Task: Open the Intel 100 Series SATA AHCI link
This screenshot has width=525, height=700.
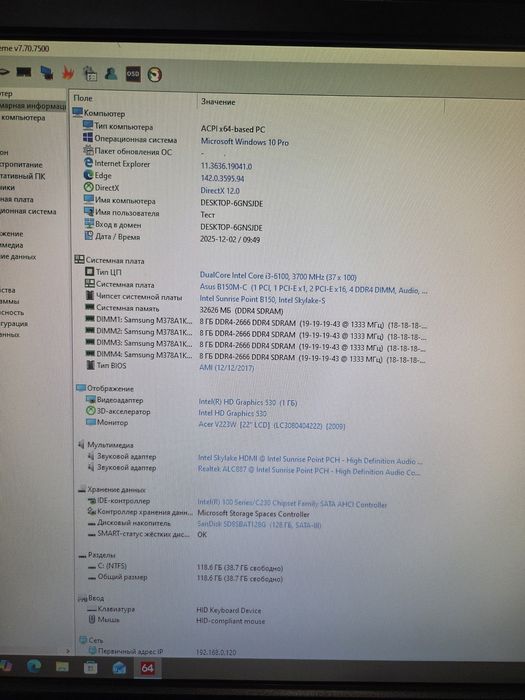Action: (292, 504)
